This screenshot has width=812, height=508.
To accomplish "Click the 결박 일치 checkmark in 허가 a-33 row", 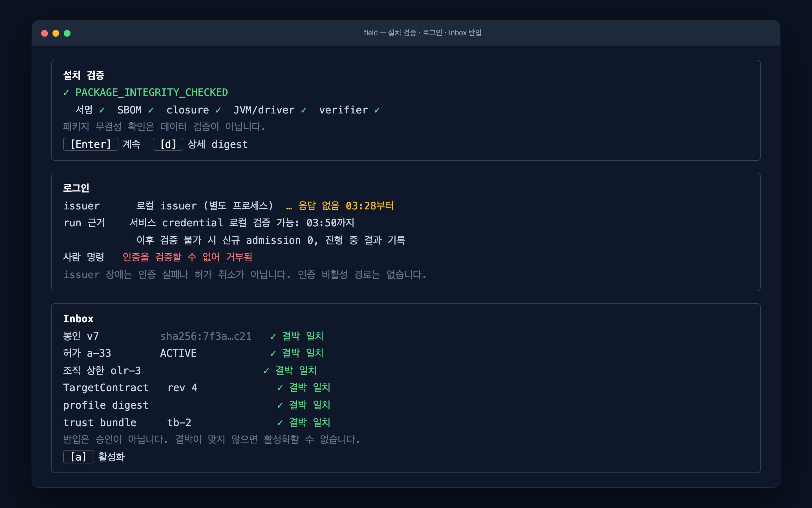I will (x=273, y=353).
